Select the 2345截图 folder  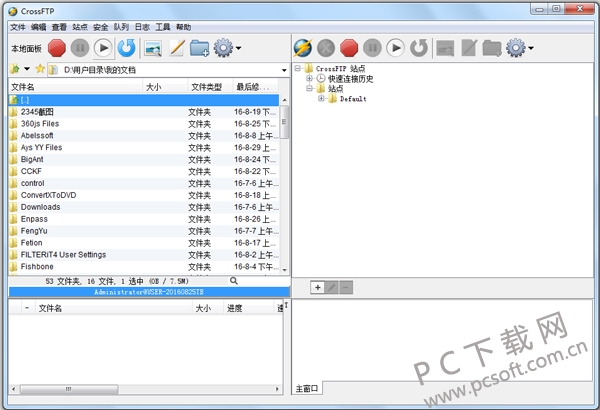click(144, 112)
